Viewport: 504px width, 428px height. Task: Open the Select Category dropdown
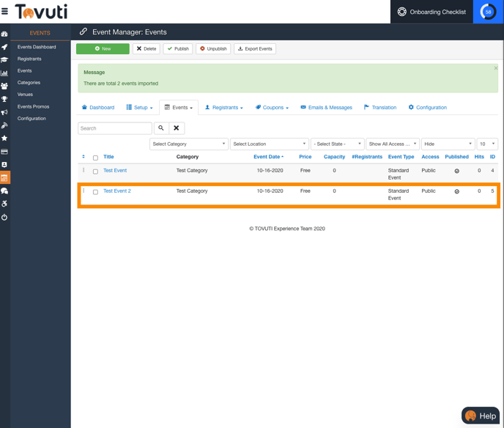pos(189,144)
